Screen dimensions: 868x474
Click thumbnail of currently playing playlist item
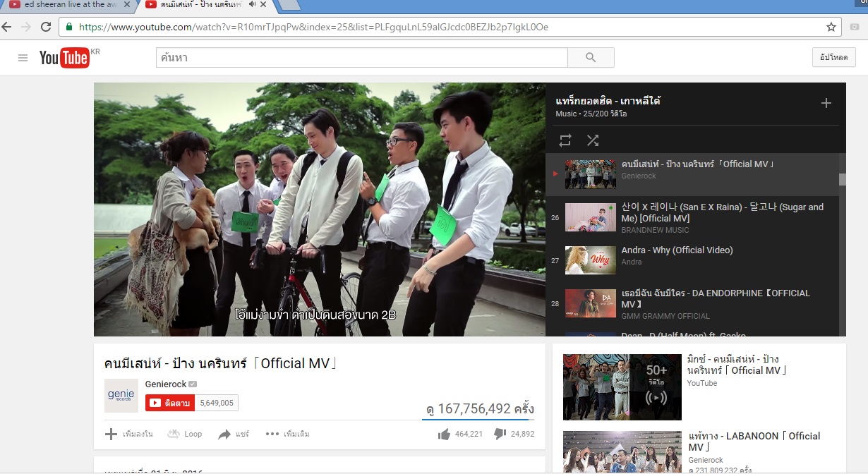[591, 174]
